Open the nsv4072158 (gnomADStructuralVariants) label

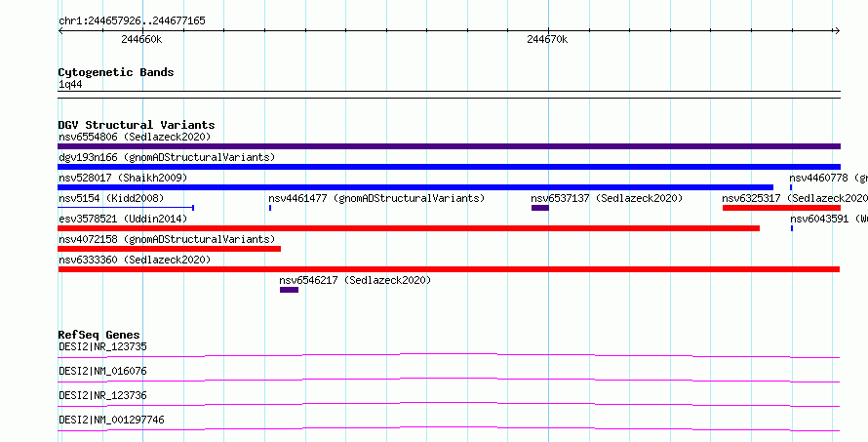click(x=167, y=239)
